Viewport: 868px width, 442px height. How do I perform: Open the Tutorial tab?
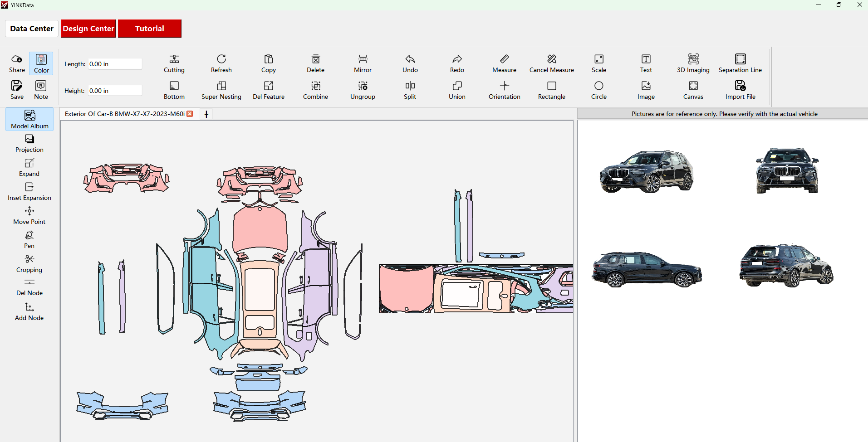(149, 29)
